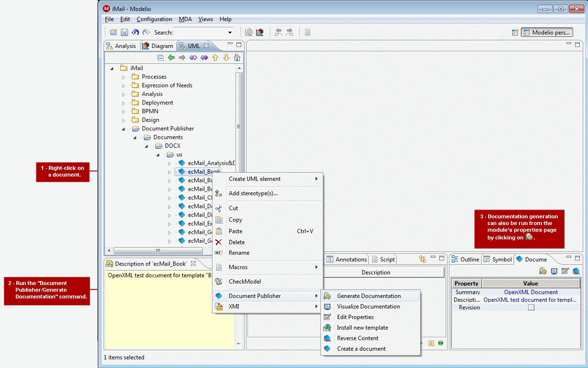Click the first blue diamonds icon in navigator

pyautogui.click(x=193, y=58)
